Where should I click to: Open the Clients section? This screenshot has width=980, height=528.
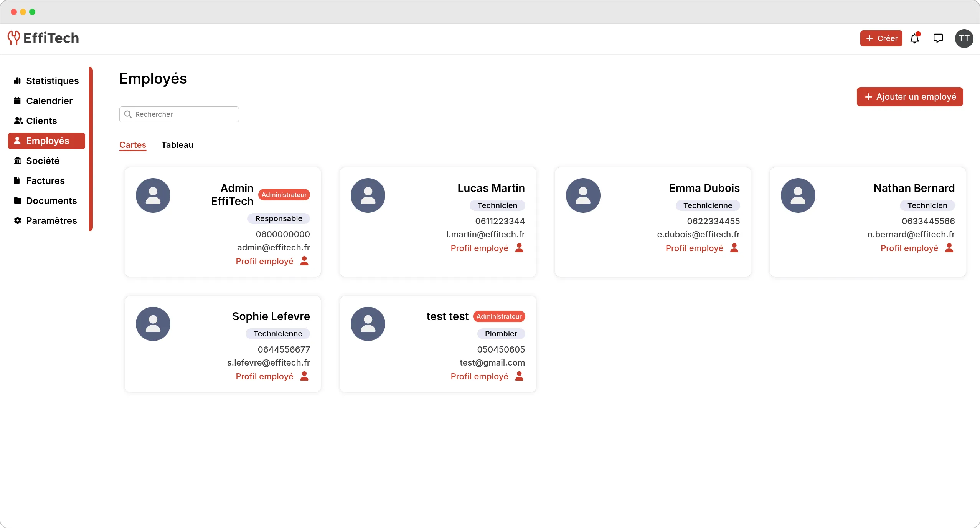click(41, 121)
